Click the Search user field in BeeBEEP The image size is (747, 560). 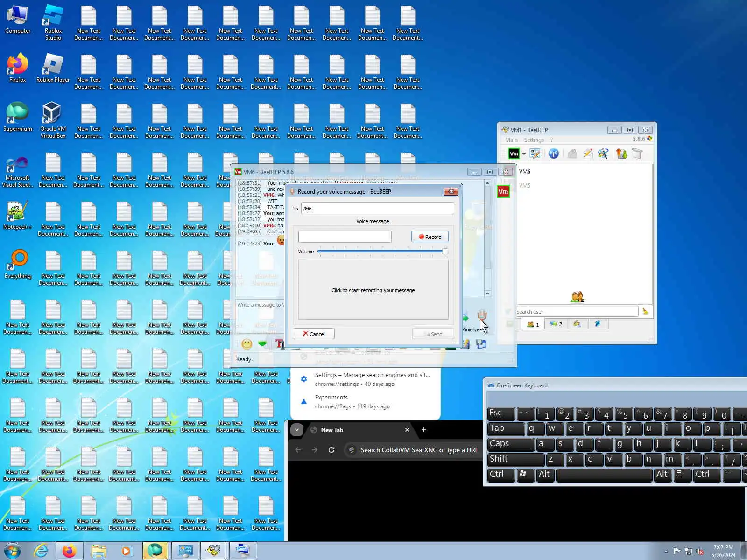(577, 312)
